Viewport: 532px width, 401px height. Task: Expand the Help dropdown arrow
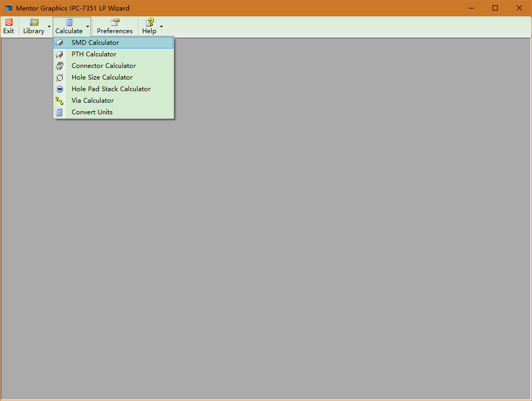tap(161, 26)
